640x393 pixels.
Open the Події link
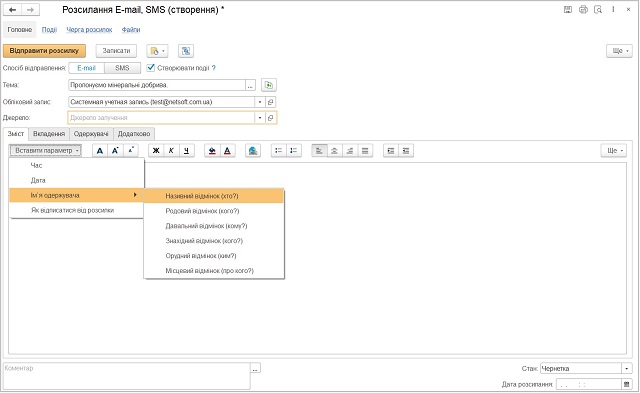pos(49,30)
